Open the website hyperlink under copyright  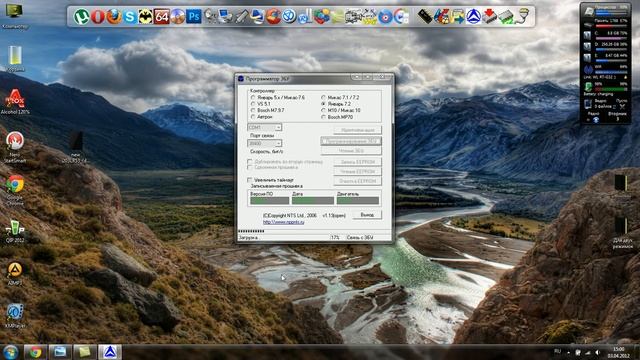[x=283, y=222]
